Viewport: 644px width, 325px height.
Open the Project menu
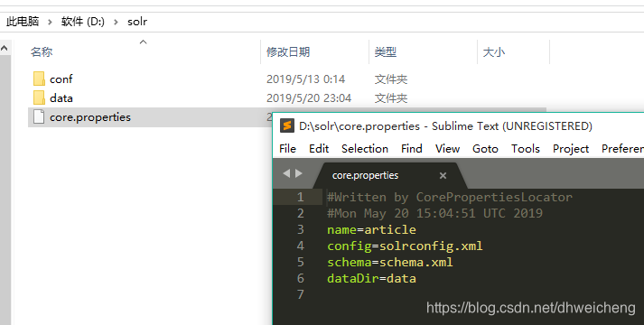pyautogui.click(x=571, y=149)
